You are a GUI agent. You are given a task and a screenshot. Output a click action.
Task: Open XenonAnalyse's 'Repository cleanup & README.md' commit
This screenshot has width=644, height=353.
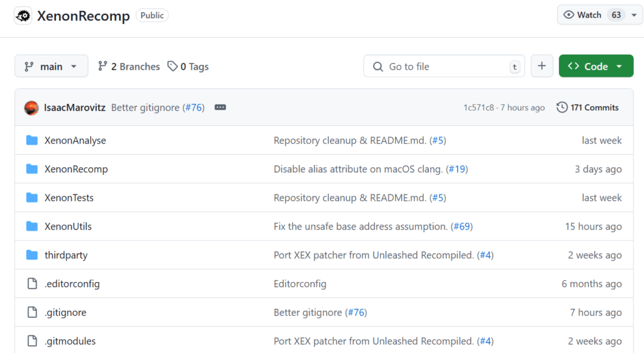(350, 140)
